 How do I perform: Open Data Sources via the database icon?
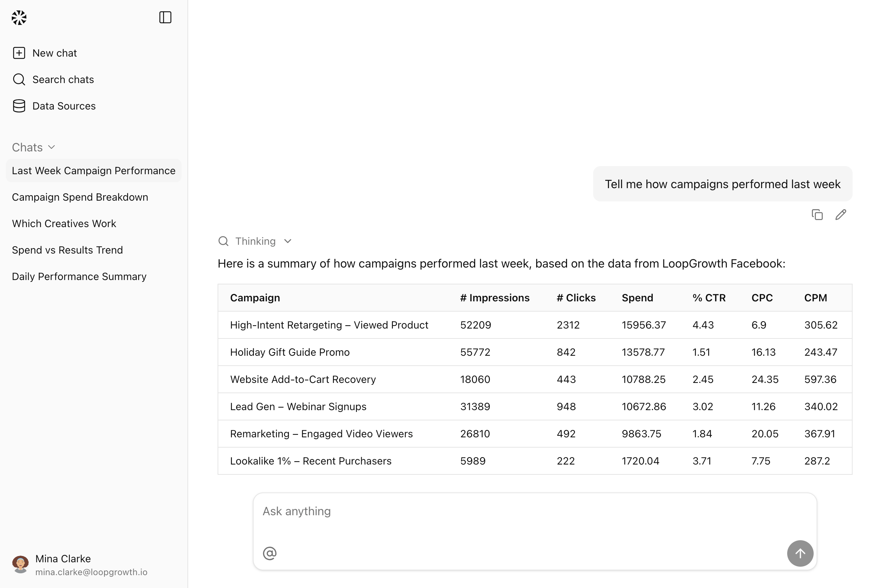(19, 106)
